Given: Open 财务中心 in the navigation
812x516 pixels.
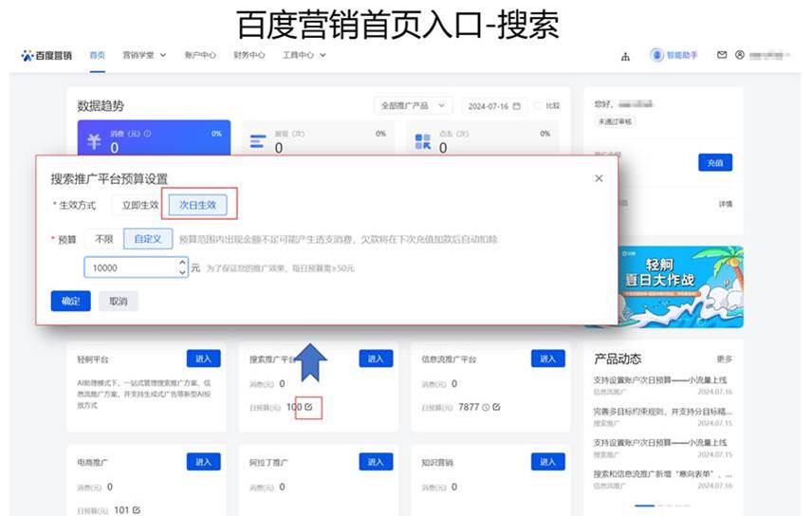Looking at the screenshot, I should (x=249, y=55).
